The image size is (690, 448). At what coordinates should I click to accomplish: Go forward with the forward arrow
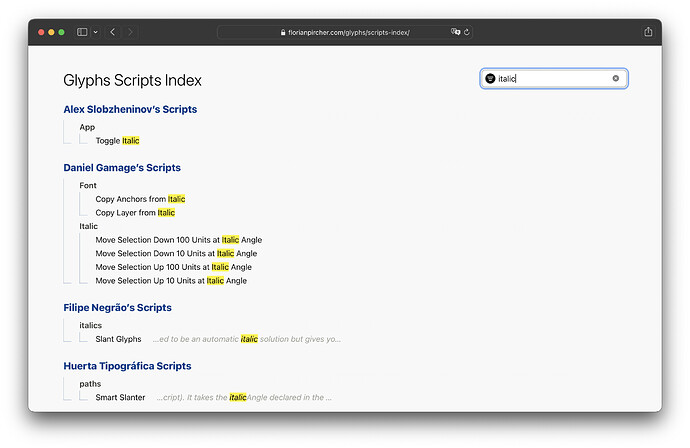pos(130,32)
